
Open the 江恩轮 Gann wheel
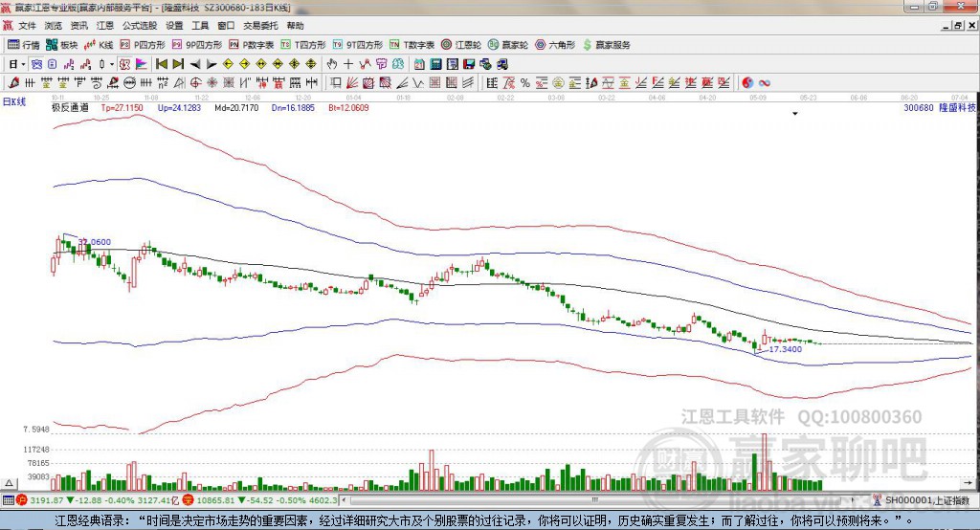click(461, 45)
